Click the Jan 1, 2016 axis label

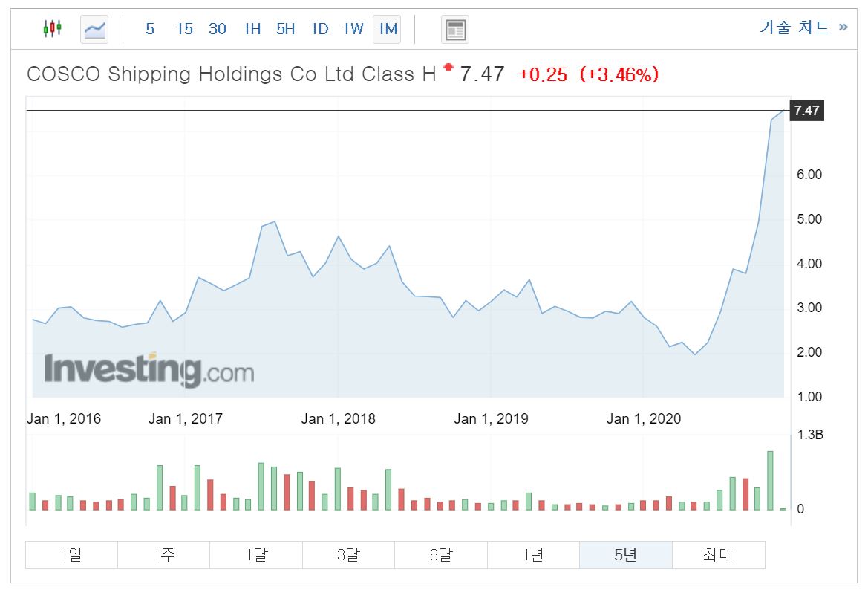[64, 418]
